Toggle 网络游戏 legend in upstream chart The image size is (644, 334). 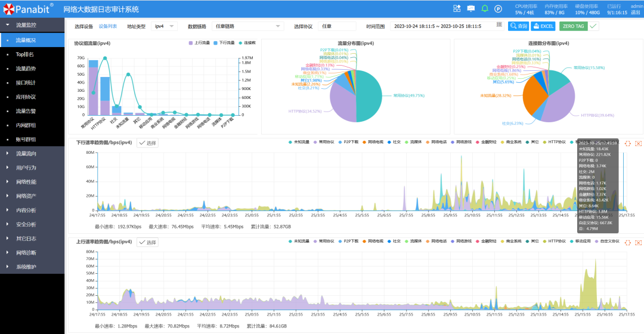(x=461, y=241)
